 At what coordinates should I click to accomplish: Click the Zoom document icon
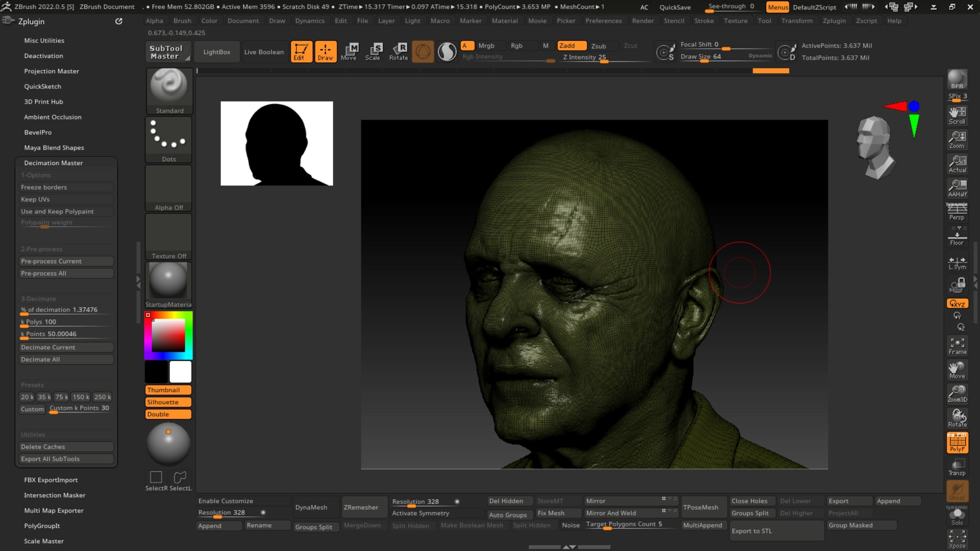(x=957, y=140)
